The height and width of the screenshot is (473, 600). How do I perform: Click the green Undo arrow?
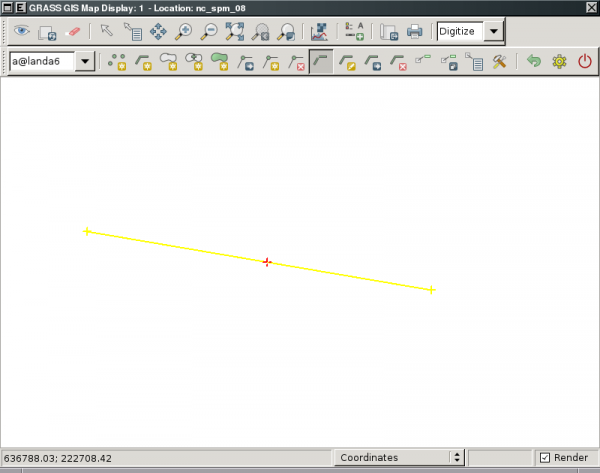(534, 62)
